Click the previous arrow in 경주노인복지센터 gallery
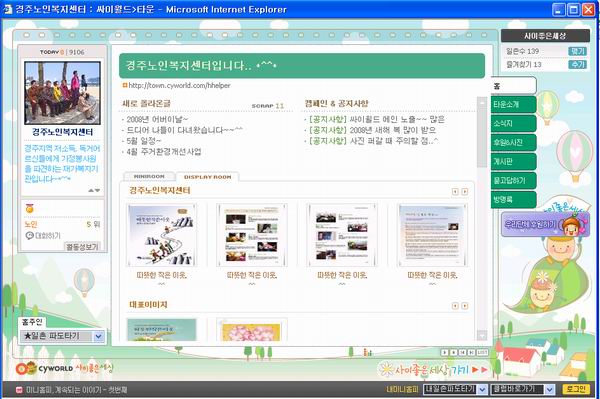Image resolution: width=600 pixels, height=399 pixels. 455,192
